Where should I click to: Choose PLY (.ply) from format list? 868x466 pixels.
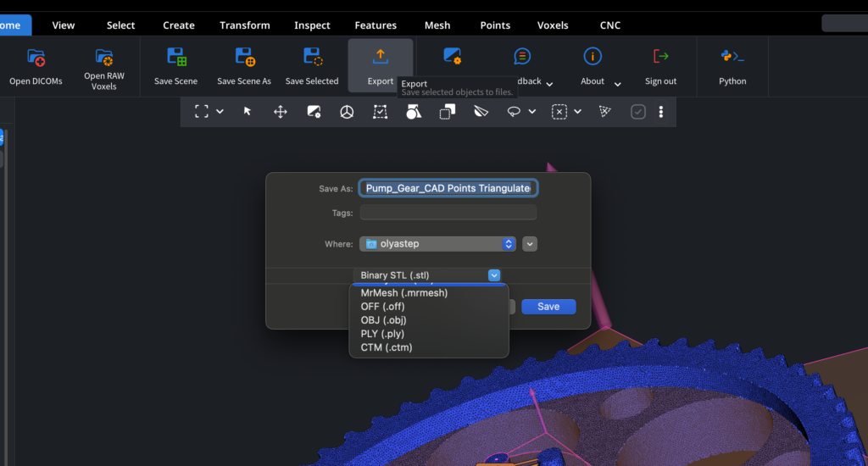tap(383, 334)
